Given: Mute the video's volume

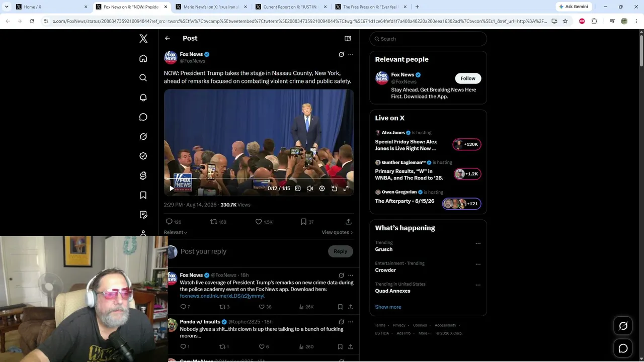Looking at the screenshot, I should pos(310,189).
